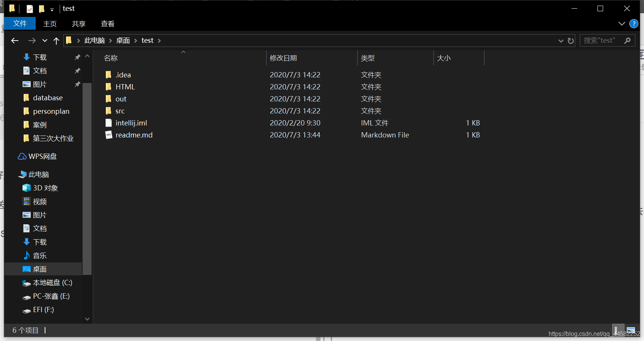Open 文档 pinned in Quick Access
The height and width of the screenshot is (341, 644).
(40, 71)
